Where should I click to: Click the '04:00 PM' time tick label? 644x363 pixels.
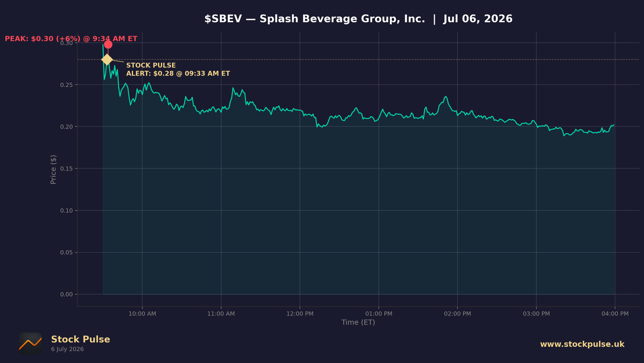point(615,314)
